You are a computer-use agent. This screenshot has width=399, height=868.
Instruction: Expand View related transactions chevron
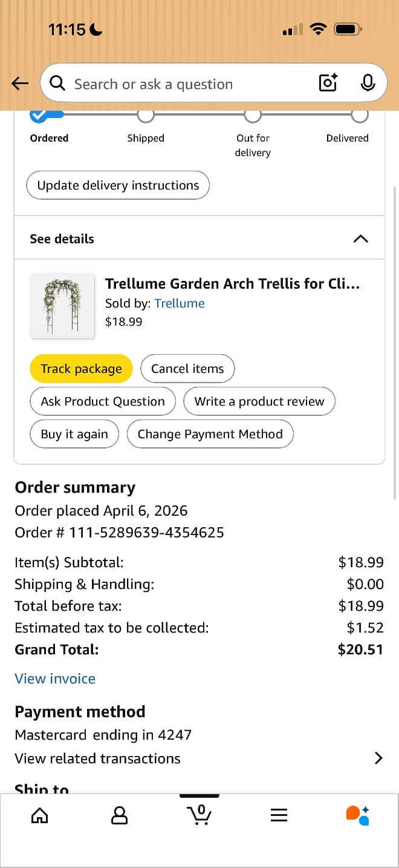tap(378, 758)
